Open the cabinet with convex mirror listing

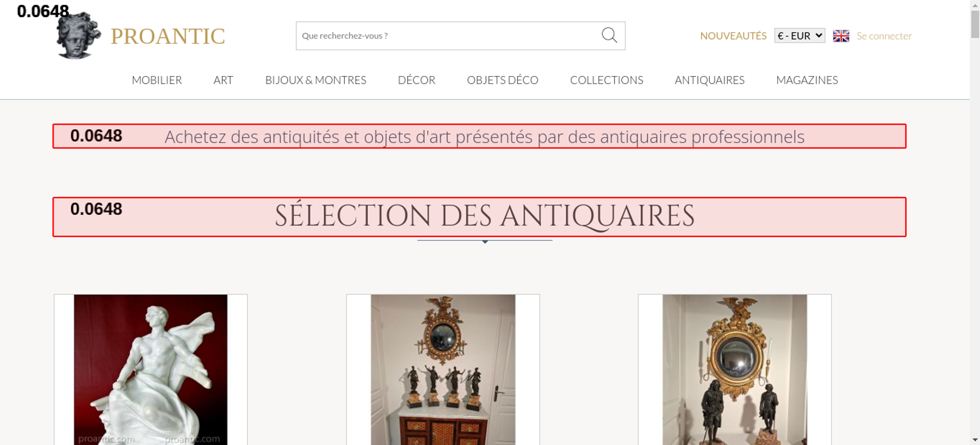(443, 370)
